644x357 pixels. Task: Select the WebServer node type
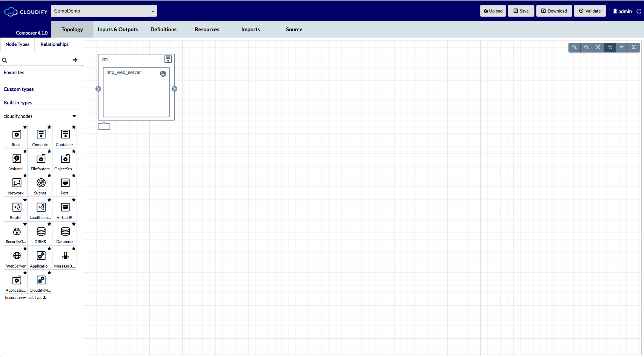[16, 258]
